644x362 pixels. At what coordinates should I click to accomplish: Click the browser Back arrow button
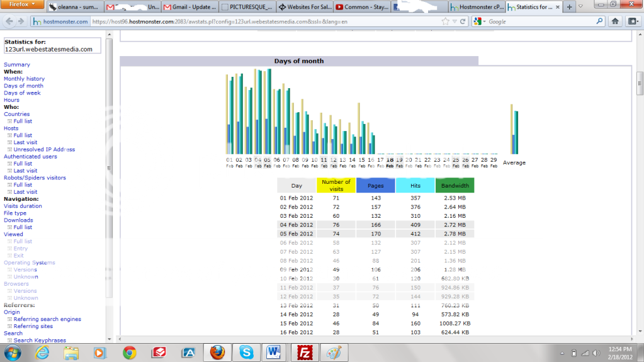(9, 21)
